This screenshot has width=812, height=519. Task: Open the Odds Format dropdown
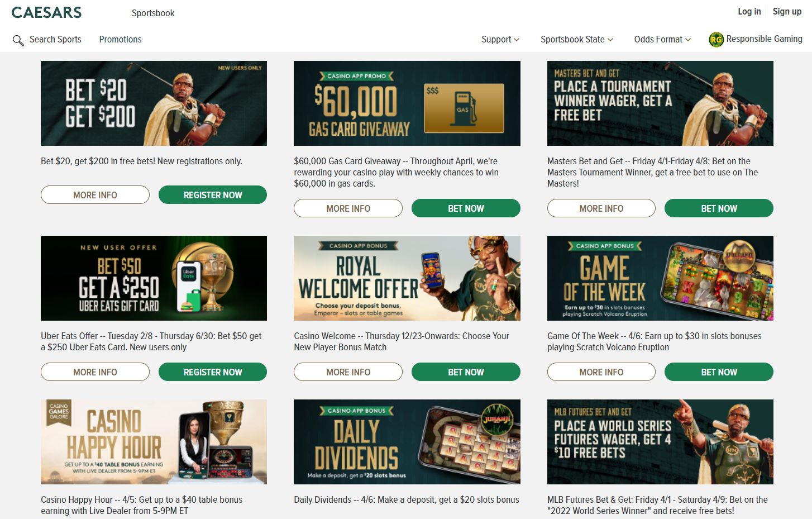662,39
